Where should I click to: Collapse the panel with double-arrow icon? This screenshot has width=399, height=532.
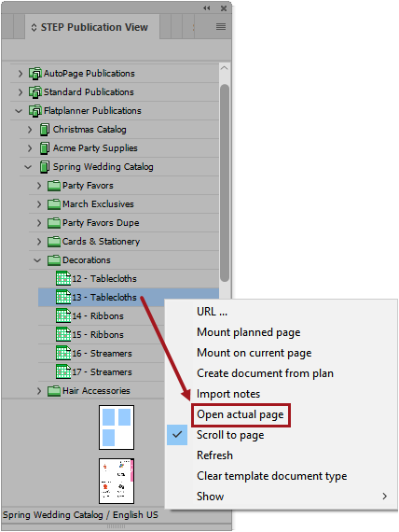click(x=206, y=8)
